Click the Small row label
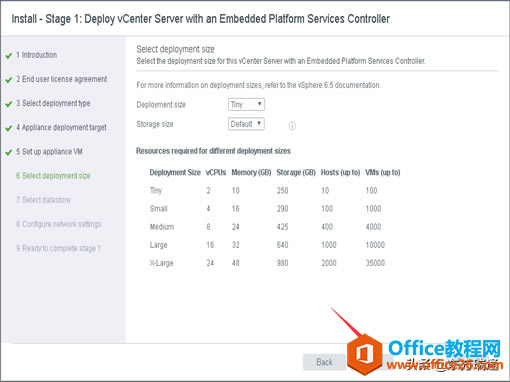This screenshot has width=510, height=382. coord(158,209)
